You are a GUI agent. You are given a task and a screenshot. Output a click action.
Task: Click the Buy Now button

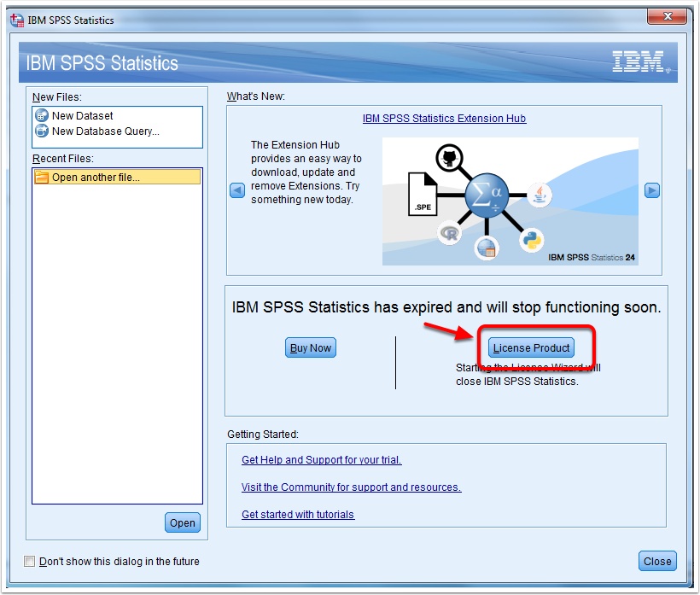(311, 347)
